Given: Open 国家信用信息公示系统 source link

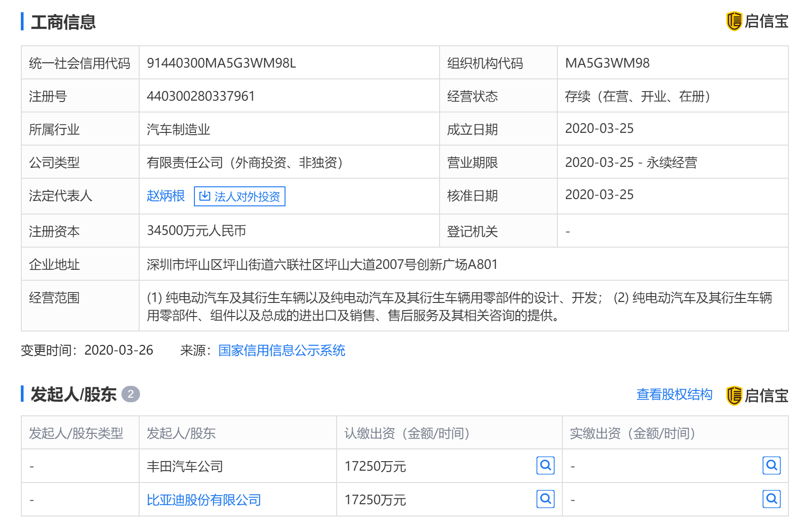Looking at the screenshot, I should click(x=281, y=350).
